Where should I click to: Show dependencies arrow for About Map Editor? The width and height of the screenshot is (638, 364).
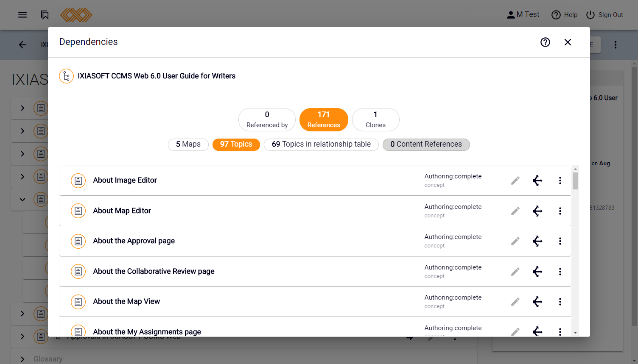537,211
